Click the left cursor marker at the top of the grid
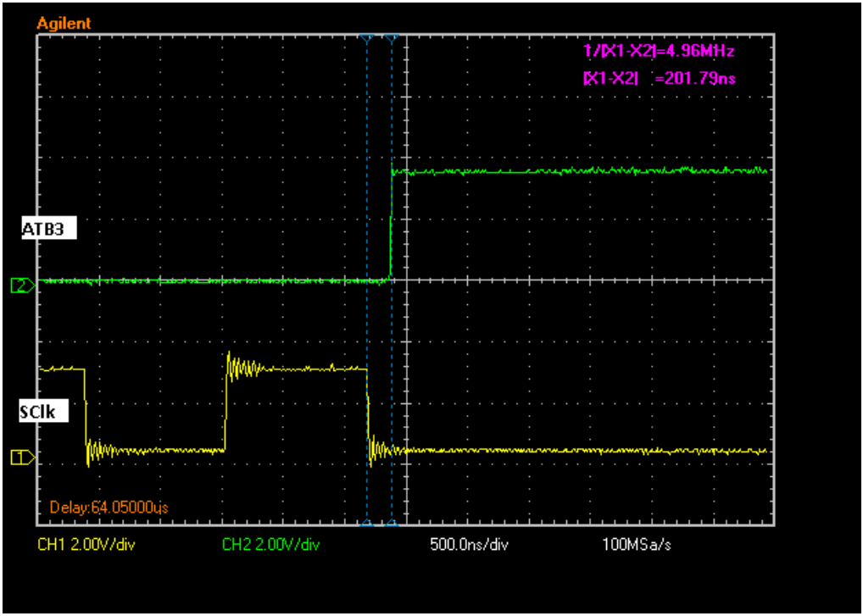Viewport: 863px width, 616px height. point(366,38)
